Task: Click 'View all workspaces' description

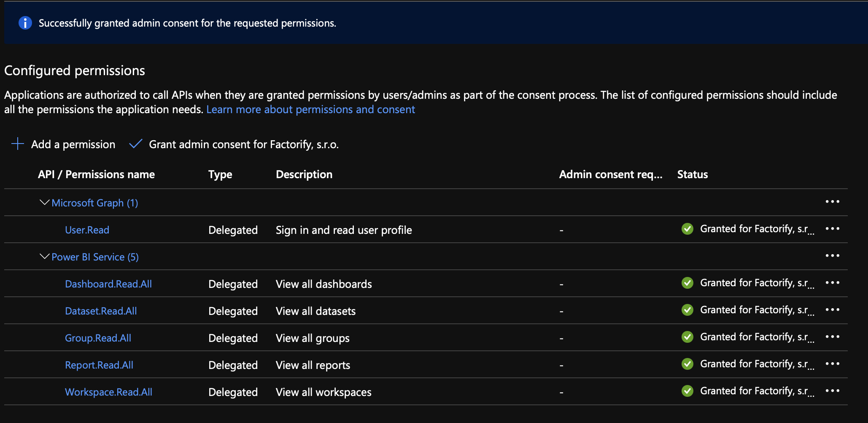Action: pyautogui.click(x=323, y=392)
